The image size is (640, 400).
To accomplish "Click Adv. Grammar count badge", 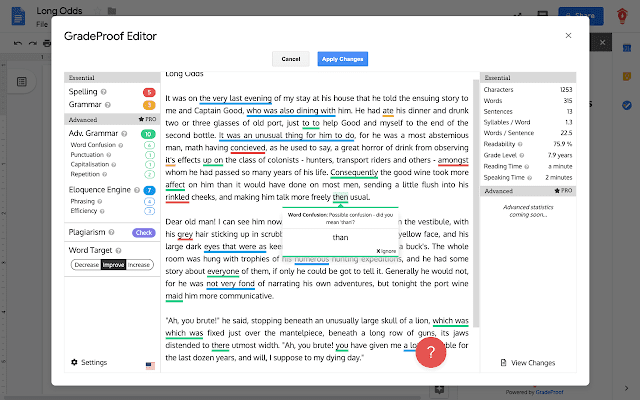I will tap(148, 134).
